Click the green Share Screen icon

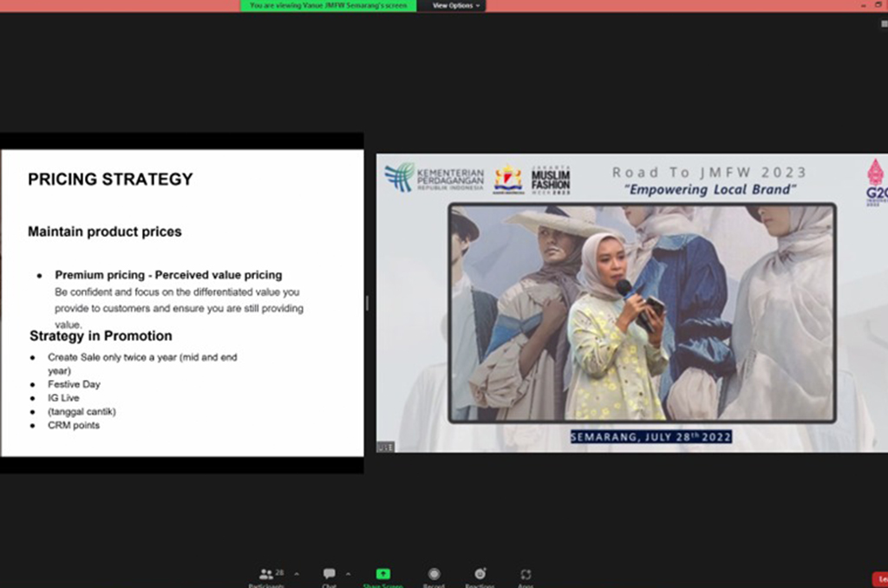click(382, 575)
